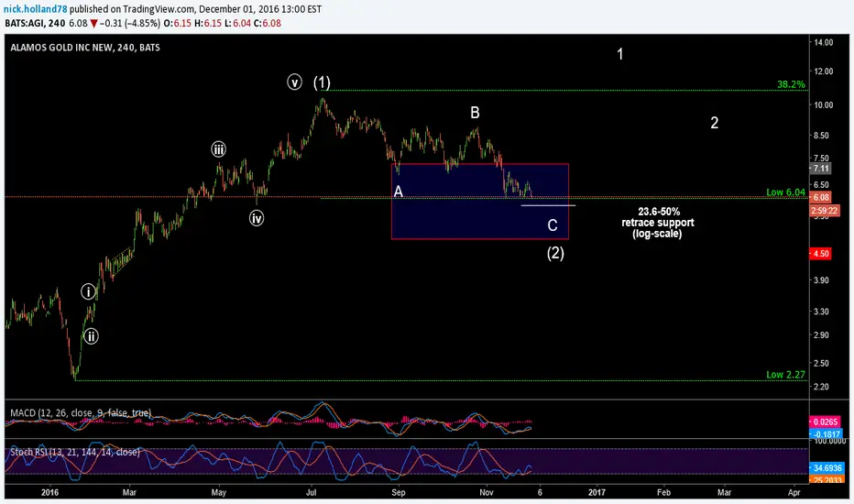Click the 2.20 price axis label
This screenshot has width=854, height=504.
[x=821, y=387]
